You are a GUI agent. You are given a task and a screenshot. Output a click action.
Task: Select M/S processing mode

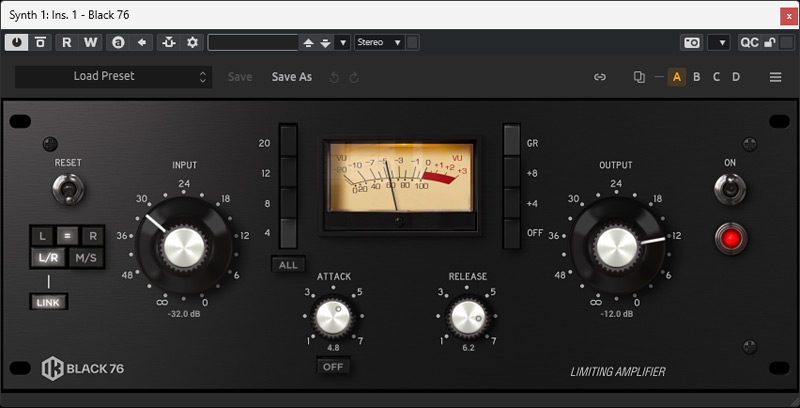pyautogui.click(x=88, y=259)
